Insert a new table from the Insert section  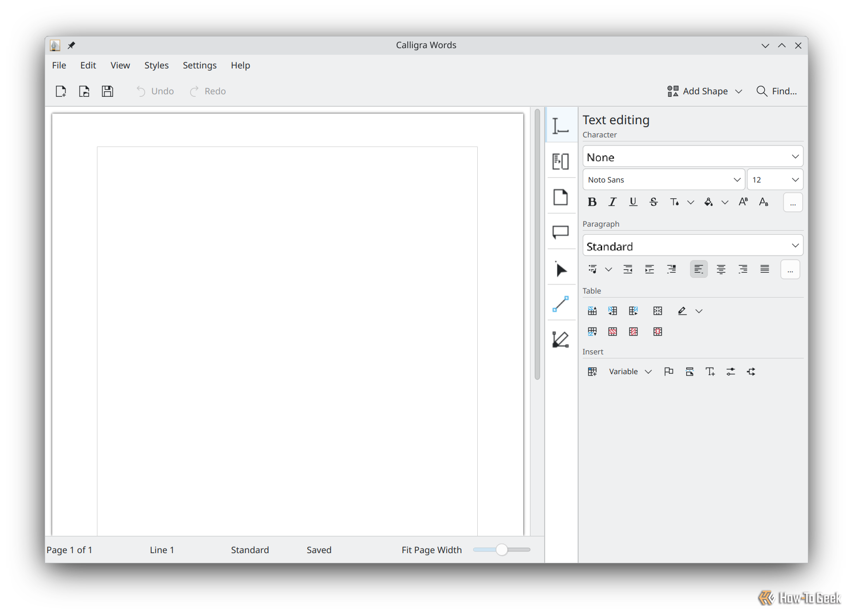click(592, 371)
